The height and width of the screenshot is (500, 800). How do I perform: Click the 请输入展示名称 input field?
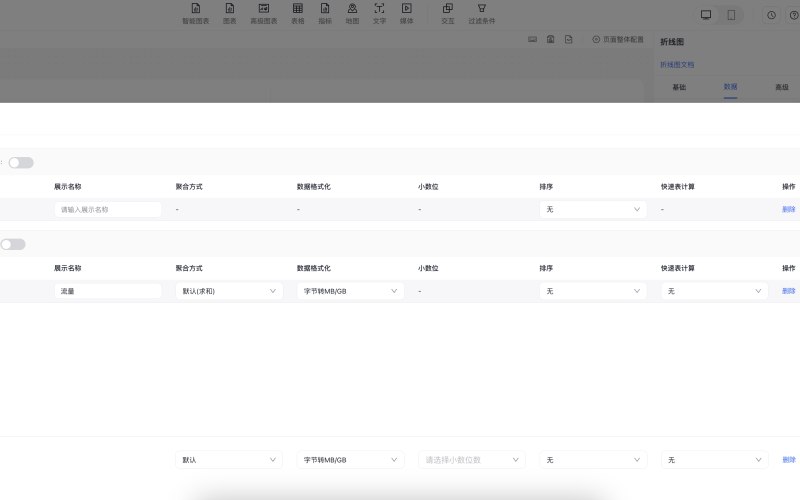click(x=108, y=209)
